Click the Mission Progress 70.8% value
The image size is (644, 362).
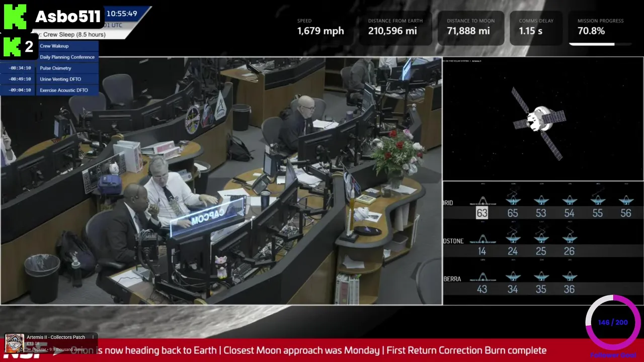[591, 31]
